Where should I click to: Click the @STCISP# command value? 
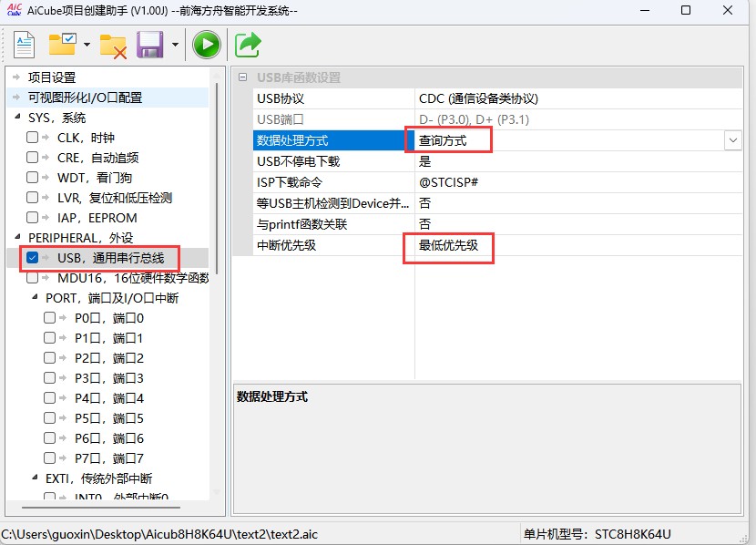pos(448,182)
